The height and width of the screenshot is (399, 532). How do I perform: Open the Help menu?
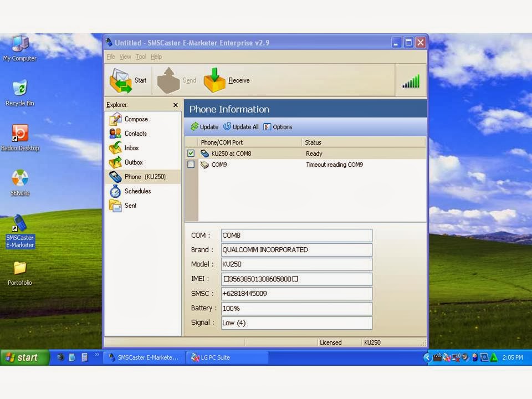(156, 57)
